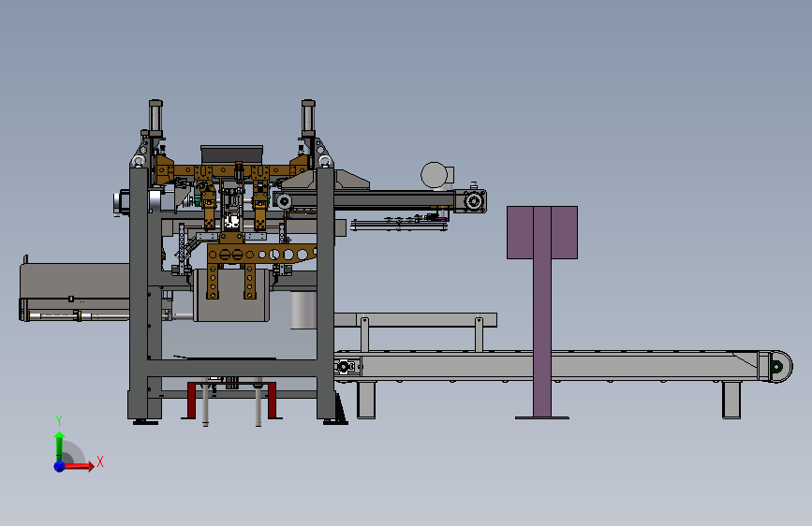Select the brown perforated plate with round holes
The image size is (812, 526).
pyautogui.click(x=261, y=255)
